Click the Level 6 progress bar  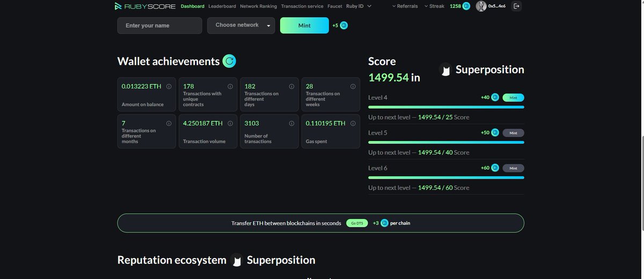pyautogui.click(x=446, y=177)
